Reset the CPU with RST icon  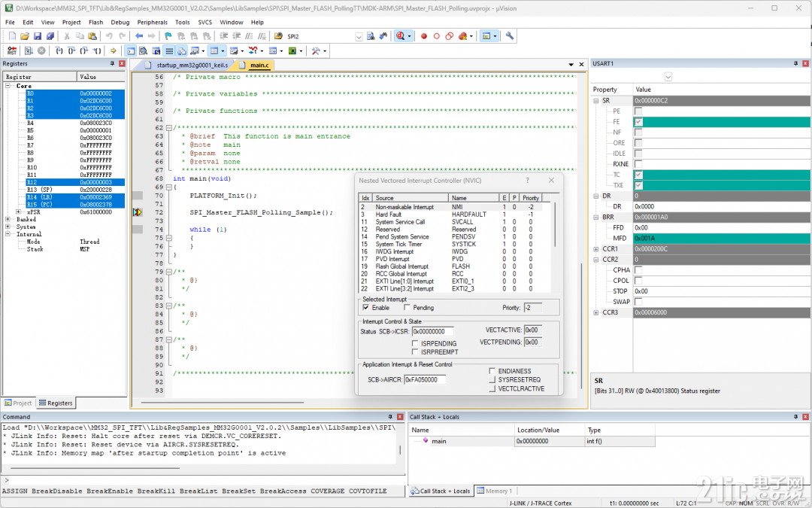pos(12,51)
